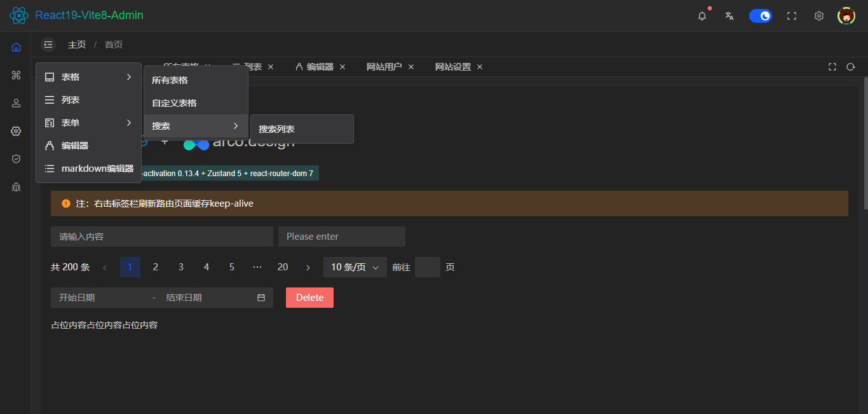
Task: Go to home via the sidebar house icon
Action: 16,47
